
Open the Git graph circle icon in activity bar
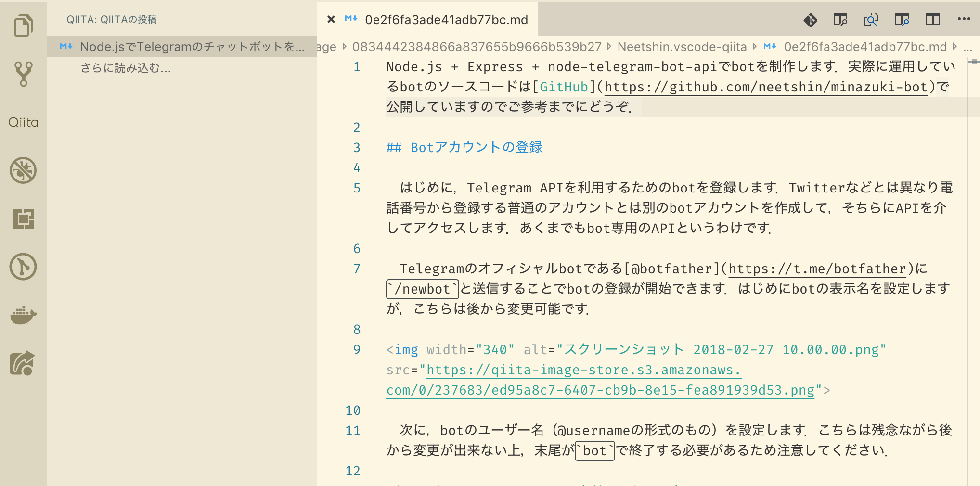click(x=23, y=267)
